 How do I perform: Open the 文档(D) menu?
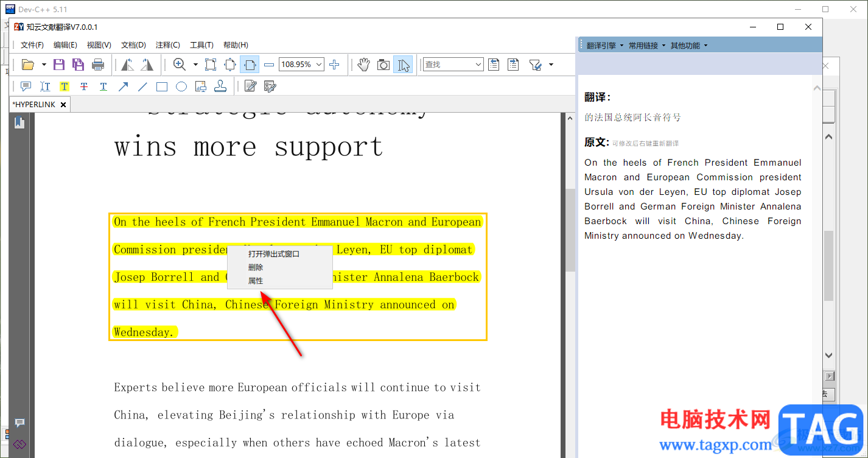click(133, 45)
